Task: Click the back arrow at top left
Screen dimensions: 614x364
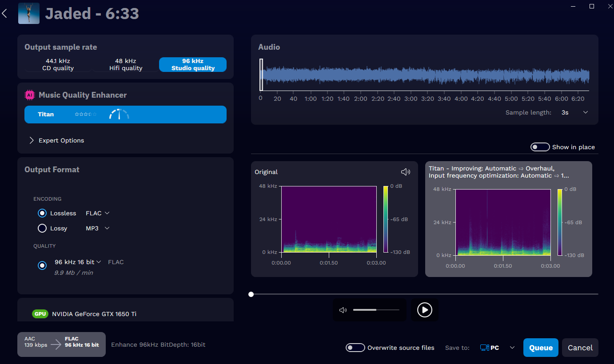Action: coord(4,13)
